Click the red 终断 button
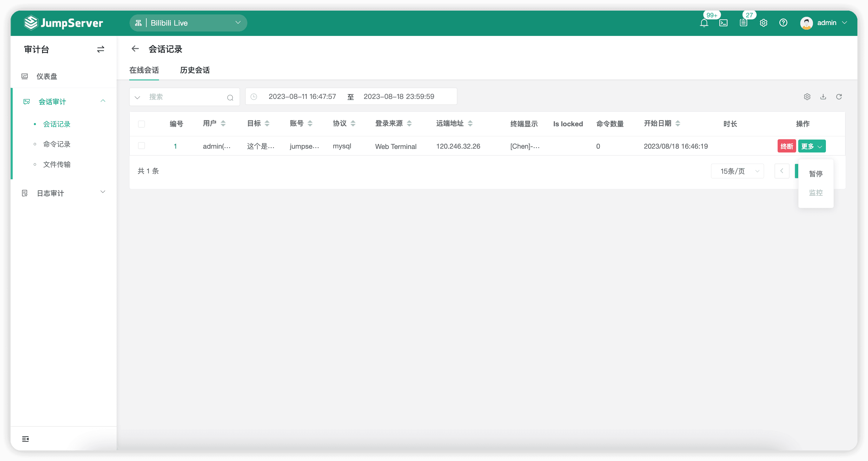Image resolution: width=868 pixels, height=461 pixels. tap(786, 146)
